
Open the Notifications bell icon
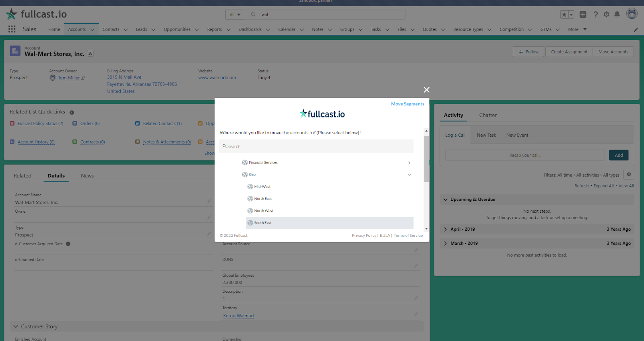click(617, 14)
